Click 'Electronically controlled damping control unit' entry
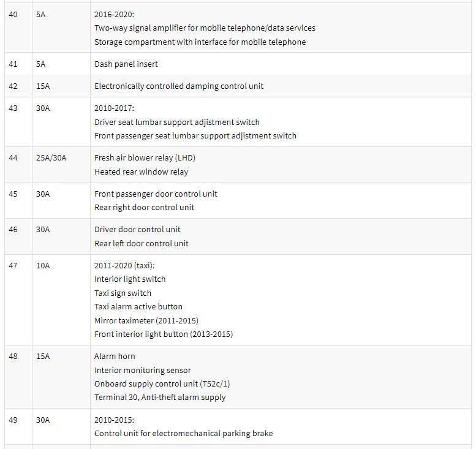Screen dimensions: 476x449 [x=179, y=86]
